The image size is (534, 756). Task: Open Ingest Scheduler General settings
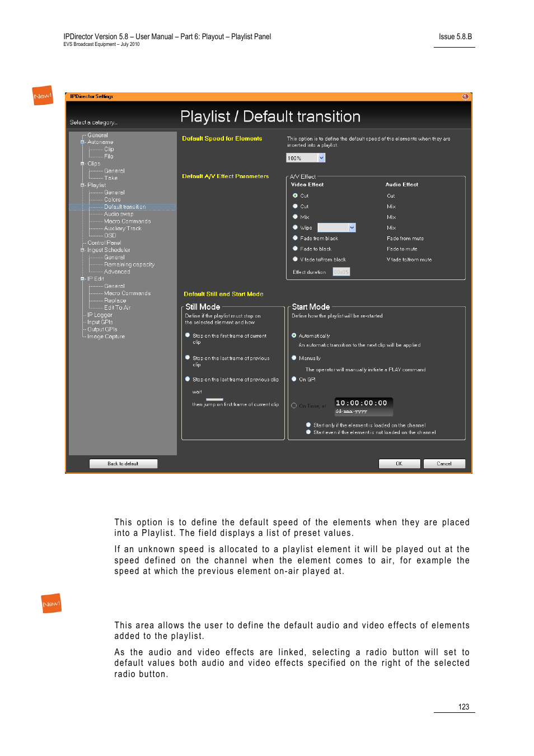[x=114, y=258]
